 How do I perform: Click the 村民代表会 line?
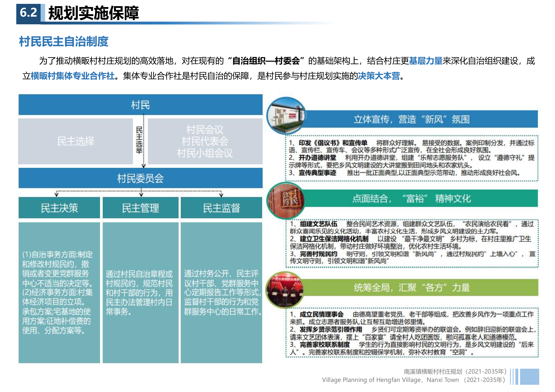205,141
